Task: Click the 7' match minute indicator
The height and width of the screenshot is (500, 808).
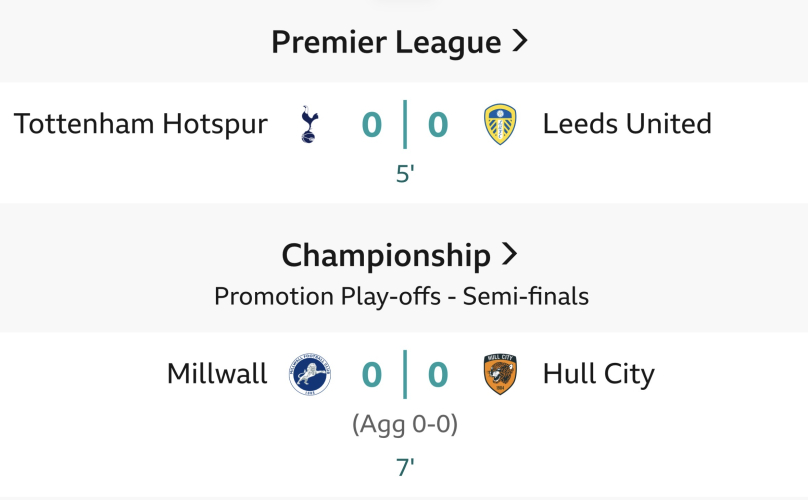Action: pos(405,468)
